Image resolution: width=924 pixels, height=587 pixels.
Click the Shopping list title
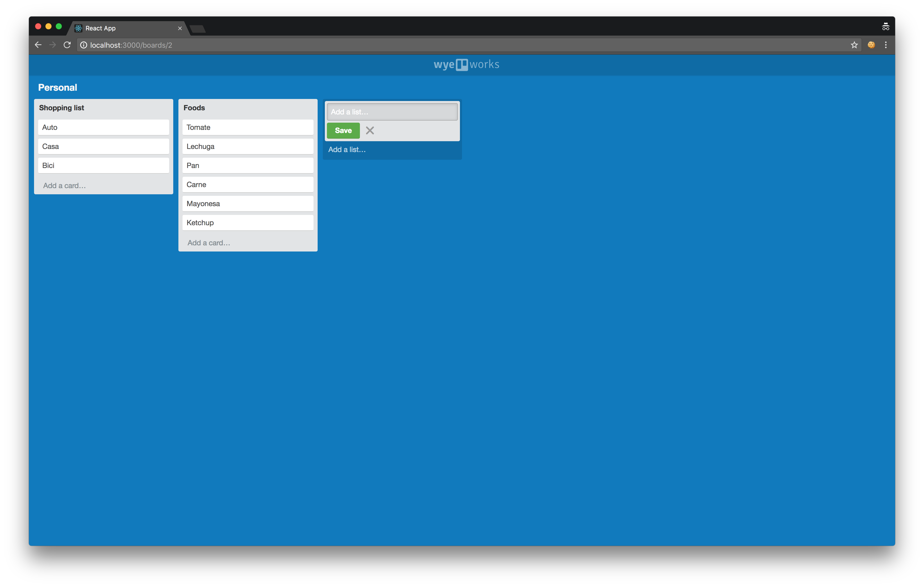(x=61, y=108)
